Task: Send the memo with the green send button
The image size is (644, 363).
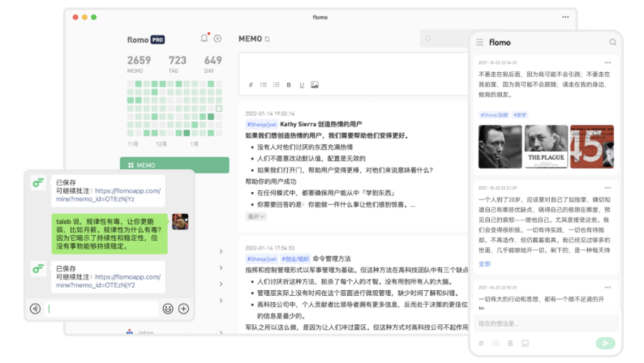Action: 605,344
